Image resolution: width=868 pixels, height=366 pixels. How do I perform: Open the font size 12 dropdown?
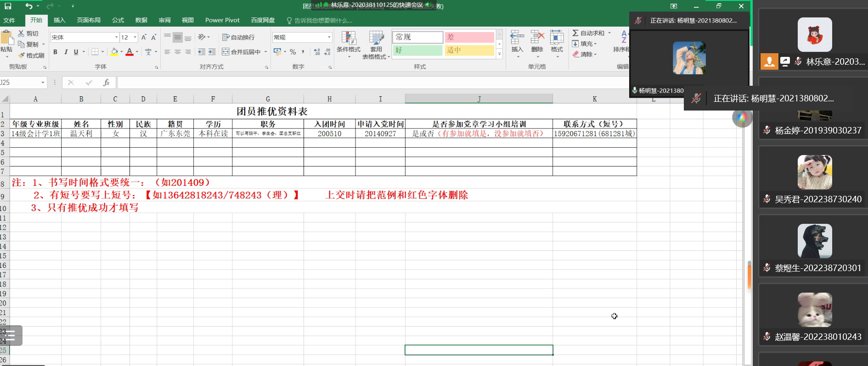tap(135, 37)
